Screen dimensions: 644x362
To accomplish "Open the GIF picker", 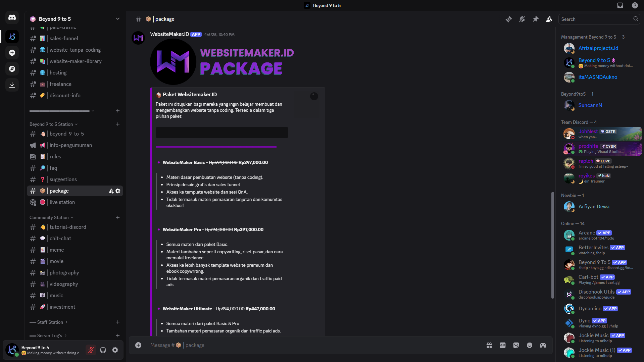I will coord(503,345).
